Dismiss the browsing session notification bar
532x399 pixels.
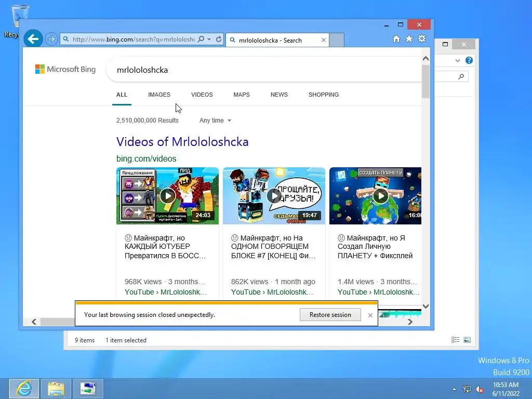370,315
